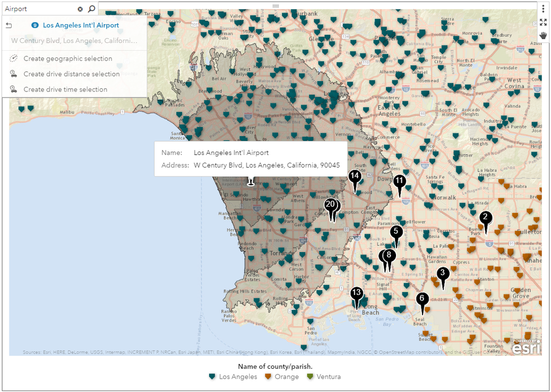Select the map pin numbered 6
The height and width of the screenshot is (392, 551).
click(422, 299)
